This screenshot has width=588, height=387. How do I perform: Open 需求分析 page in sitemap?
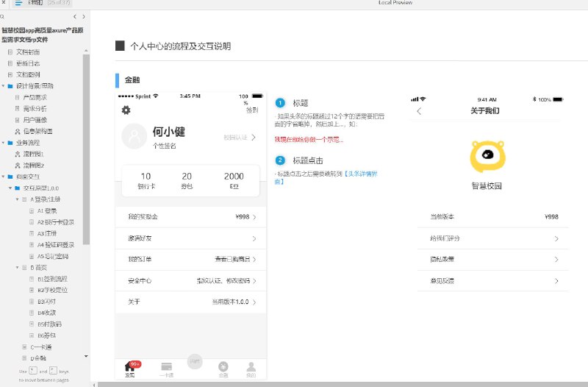click(x=35, y=109)
